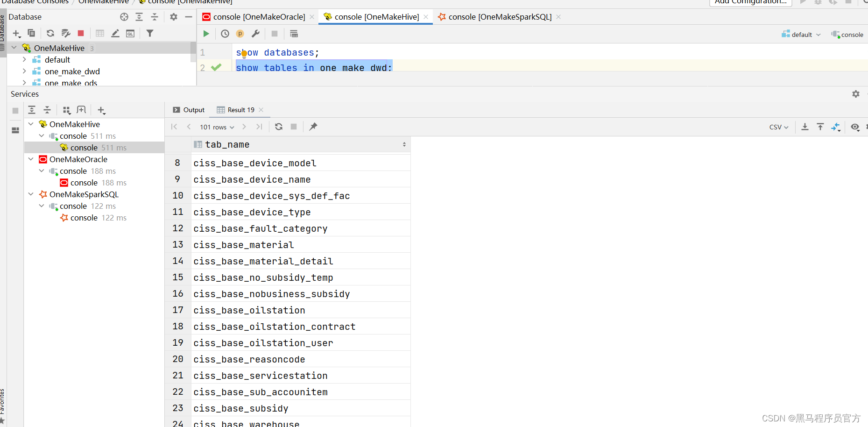Switch to console [OneMakeOracle] tab
The image size is (868, 427).
tap(259, 17)
